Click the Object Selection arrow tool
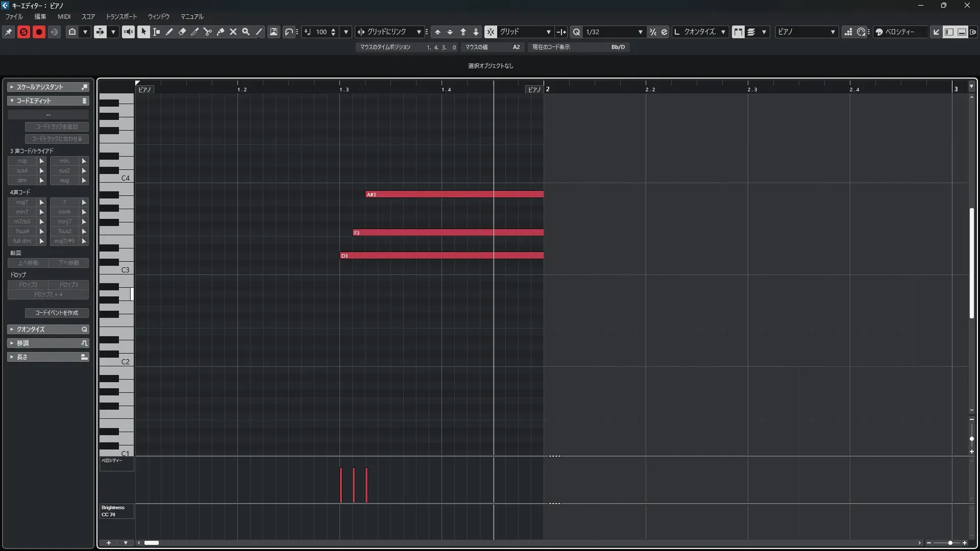 click(x=143, y=32)
